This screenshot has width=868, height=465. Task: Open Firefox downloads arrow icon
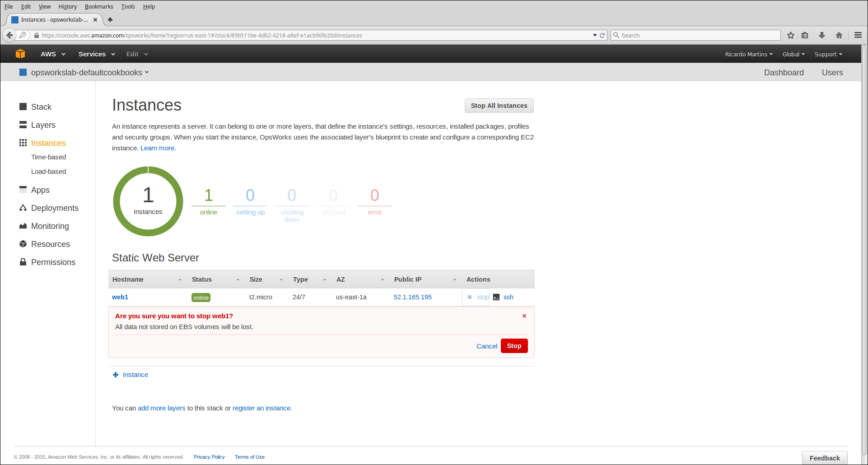tap(822, 35)
